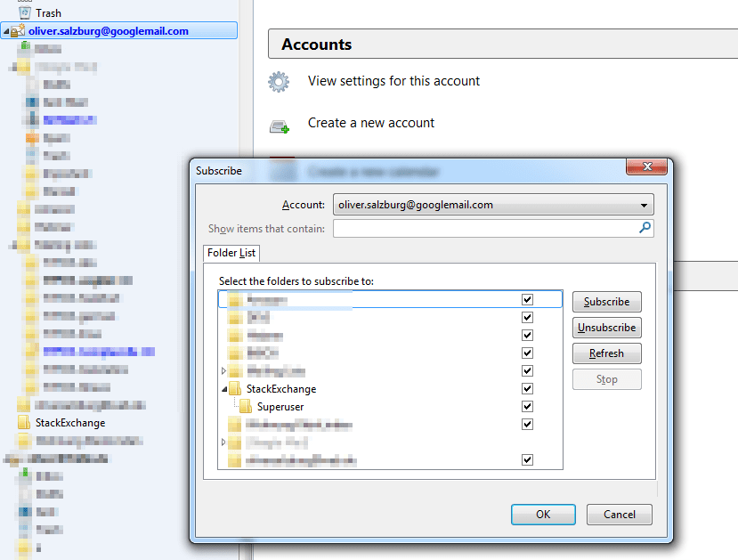Viewport: 738px width, 560px height.
Task: Click the StackExchange folder icon in the sidebar
Action: [24, 422]
